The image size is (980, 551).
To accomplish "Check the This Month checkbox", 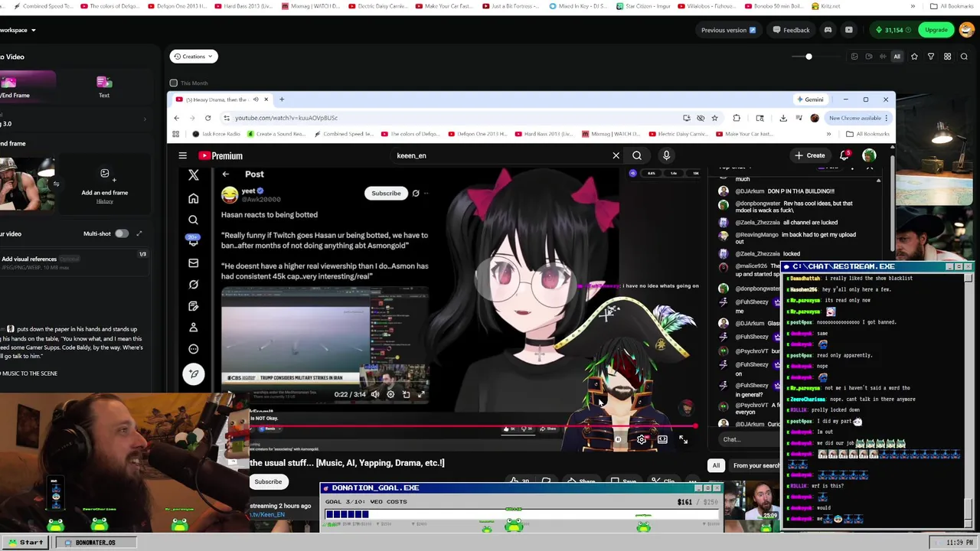I will tap(174, 83).
